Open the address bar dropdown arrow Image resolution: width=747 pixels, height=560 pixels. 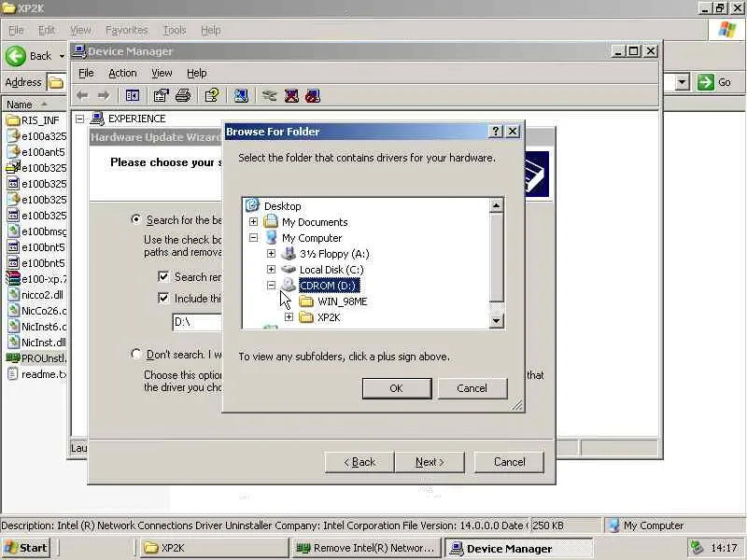click(683, 82)
